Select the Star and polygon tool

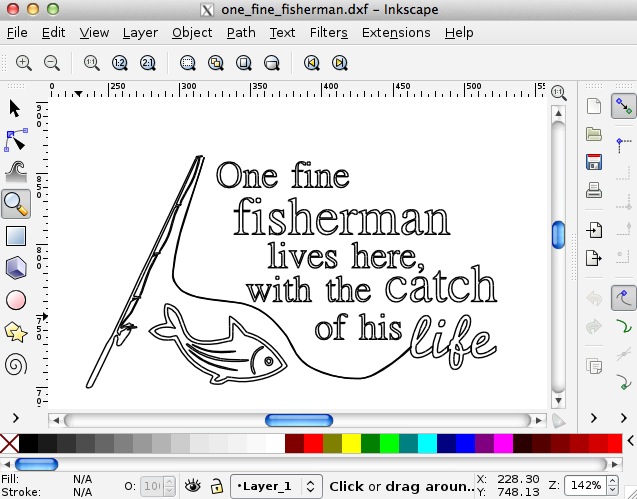(x=16, y=331)
